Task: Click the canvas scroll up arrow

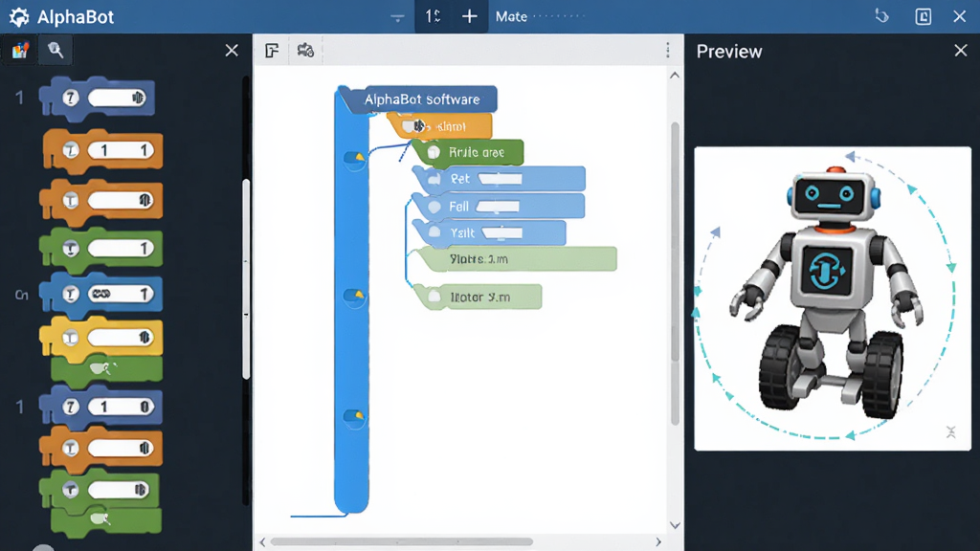Action: [675, 76]
